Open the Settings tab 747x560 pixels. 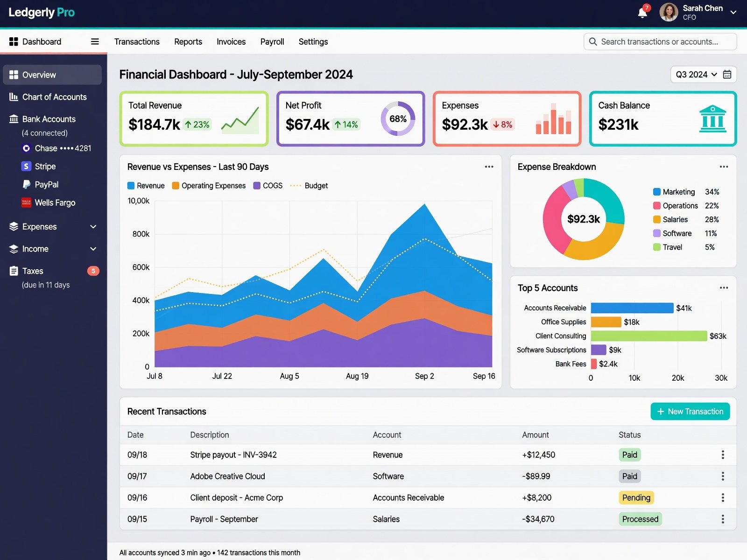click(x=313, y=42)
